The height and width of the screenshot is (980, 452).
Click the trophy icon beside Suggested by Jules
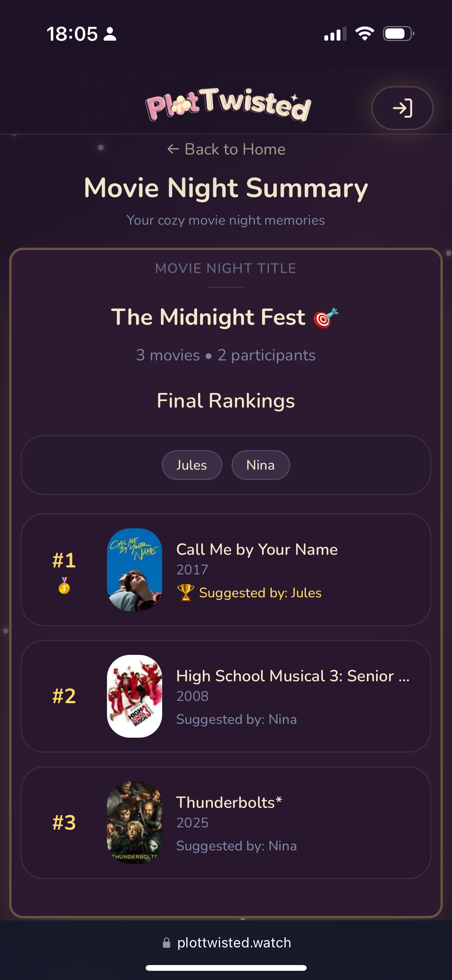(x=186, y=593)
